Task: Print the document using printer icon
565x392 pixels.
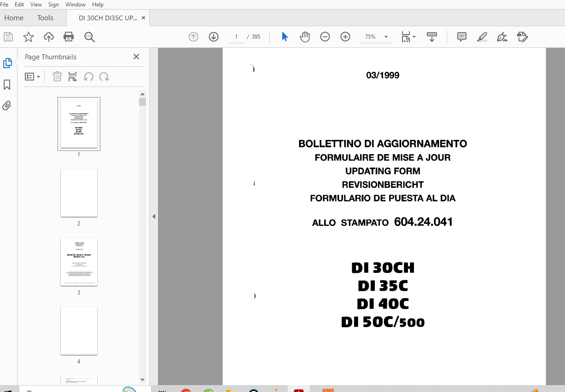Action: click(x=69, y=37)
